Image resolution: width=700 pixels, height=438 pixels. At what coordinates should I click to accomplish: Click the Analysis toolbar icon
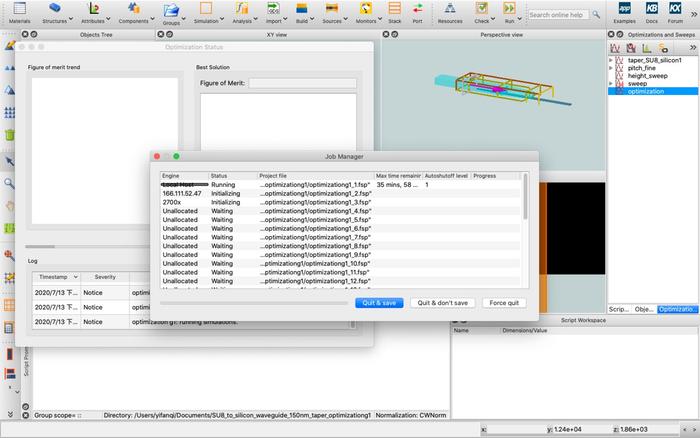(x=242, y=8)
